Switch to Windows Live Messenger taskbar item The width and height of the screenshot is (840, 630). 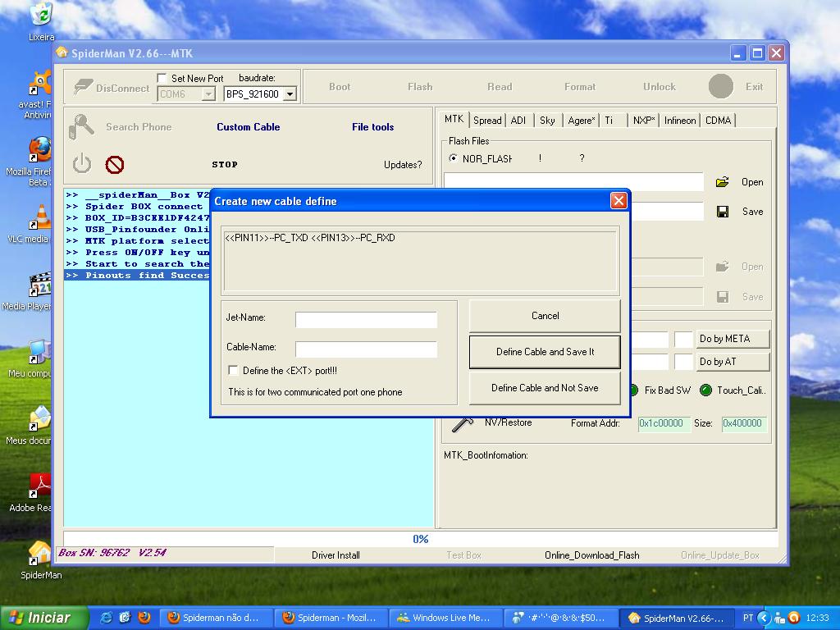pos(445,618)
